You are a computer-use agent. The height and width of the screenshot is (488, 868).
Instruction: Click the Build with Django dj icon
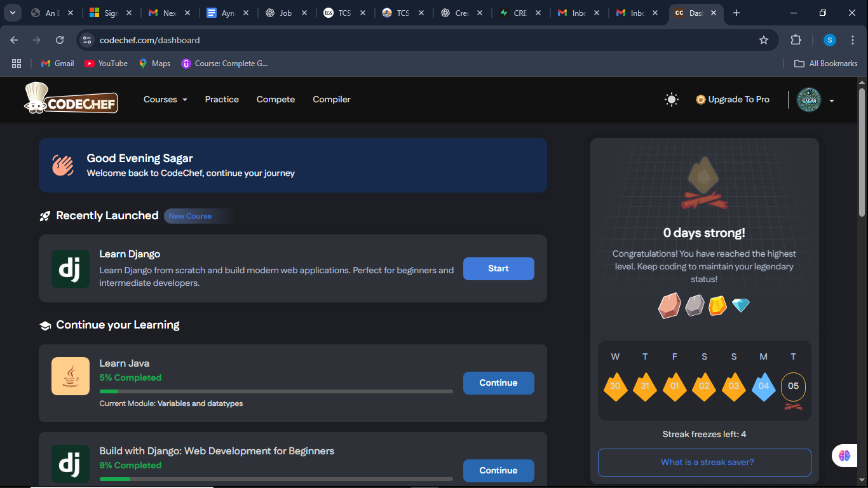tap(71, 464)
